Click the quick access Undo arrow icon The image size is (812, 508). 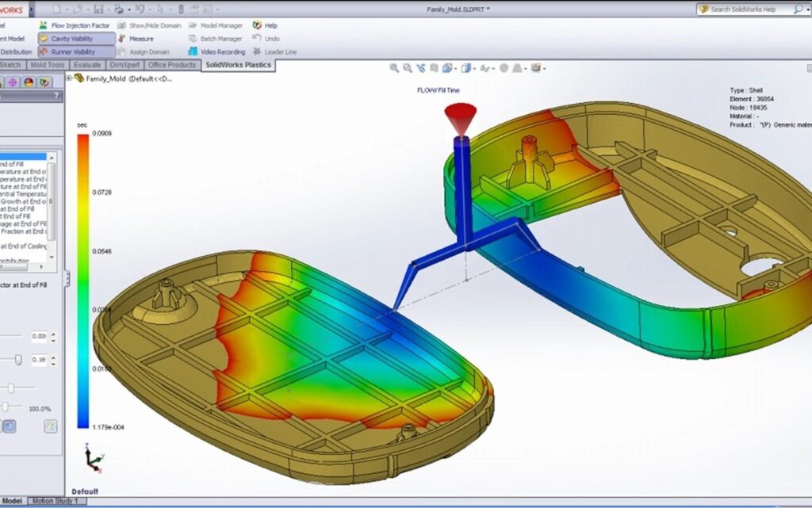(x=140, y=9)
